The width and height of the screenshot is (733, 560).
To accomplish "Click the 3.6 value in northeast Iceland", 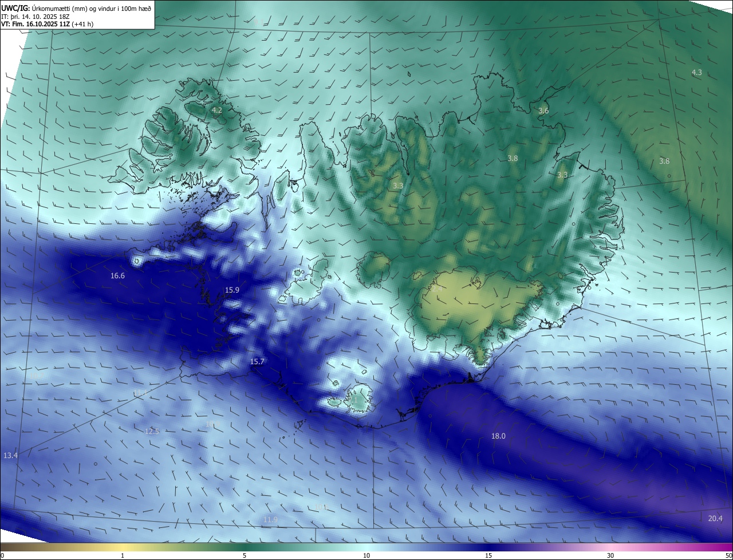I will coord(543,111).
